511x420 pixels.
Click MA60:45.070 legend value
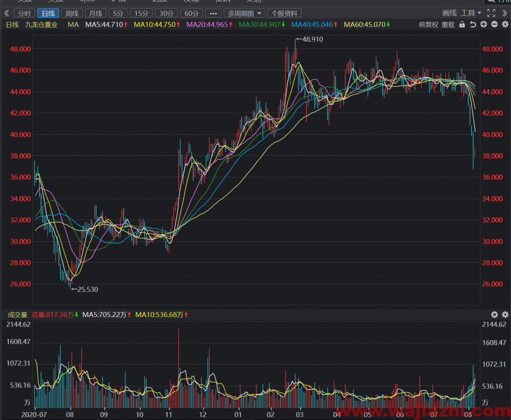(367, 25)
